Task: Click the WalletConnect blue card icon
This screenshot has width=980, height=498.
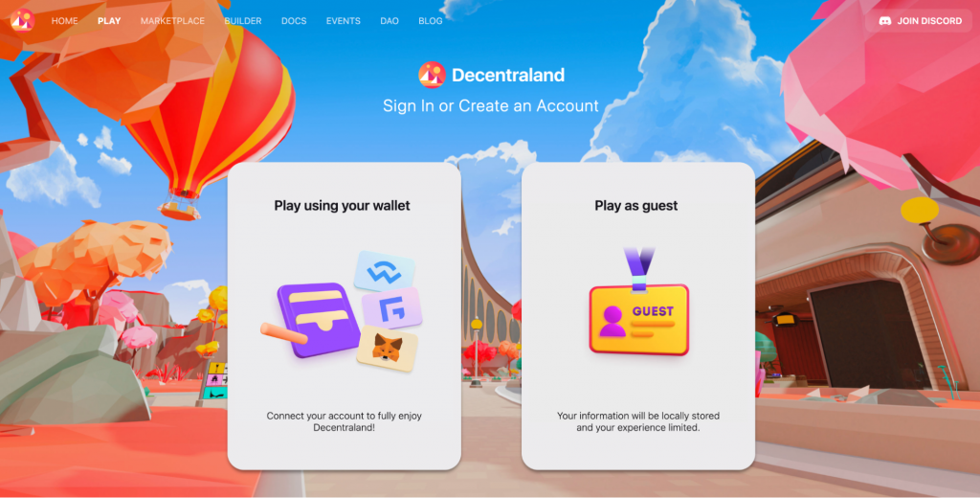Action: 385,271
